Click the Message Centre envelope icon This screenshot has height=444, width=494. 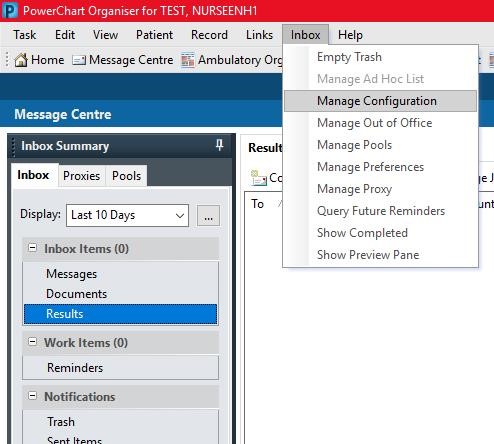coord(79,60)
